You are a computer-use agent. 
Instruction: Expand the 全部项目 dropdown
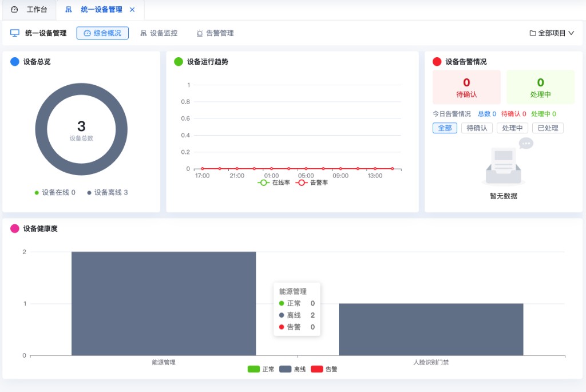click(x=552, y=33)
